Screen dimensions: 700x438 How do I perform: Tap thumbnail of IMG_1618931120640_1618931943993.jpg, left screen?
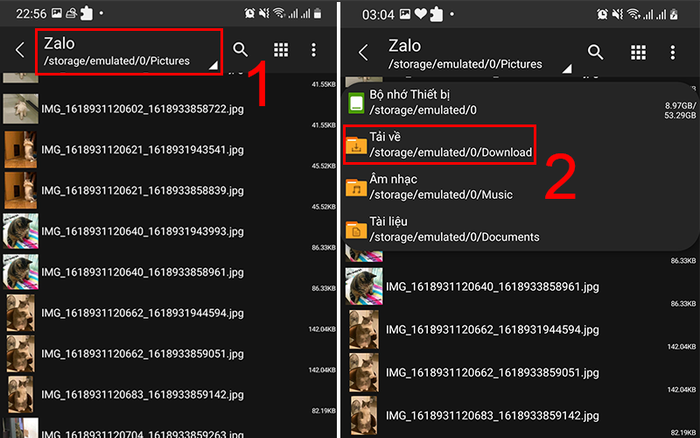pyautogui.click(x=21, y=231)
